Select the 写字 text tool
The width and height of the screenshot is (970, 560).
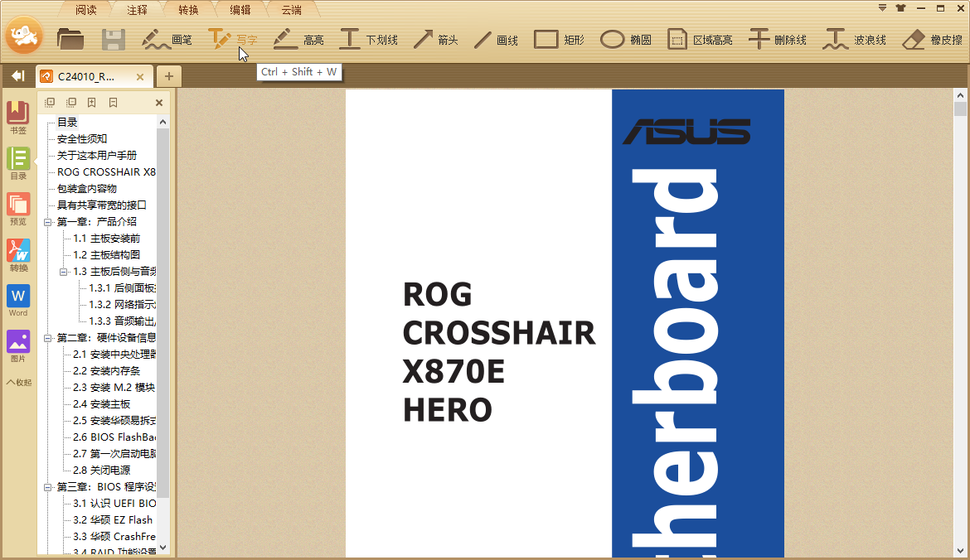232,40
